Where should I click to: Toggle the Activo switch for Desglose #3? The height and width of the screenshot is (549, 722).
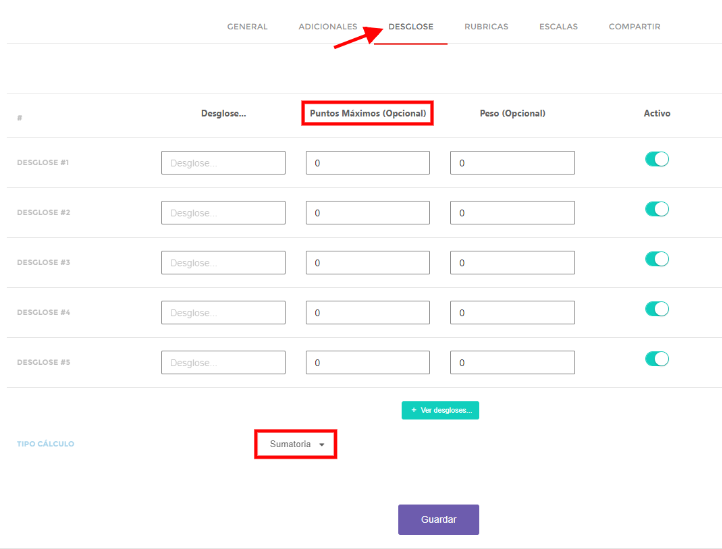tap(657, 259)
